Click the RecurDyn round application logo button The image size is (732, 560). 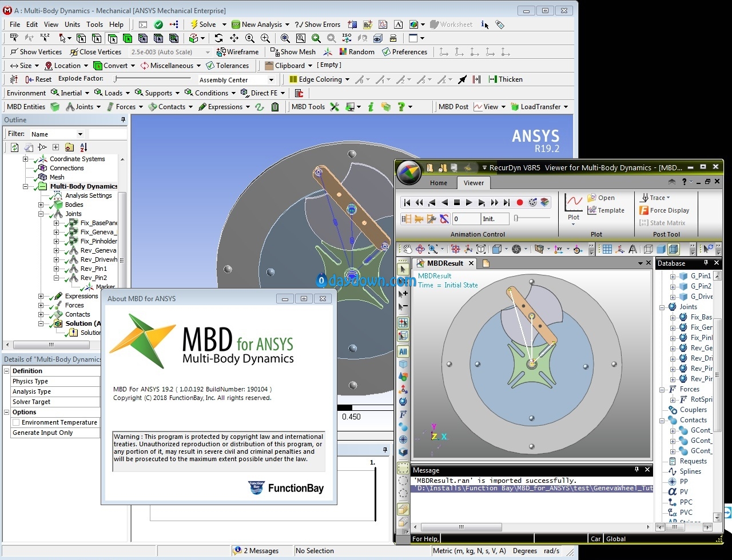pyautogui.click(x=408, y=173)
